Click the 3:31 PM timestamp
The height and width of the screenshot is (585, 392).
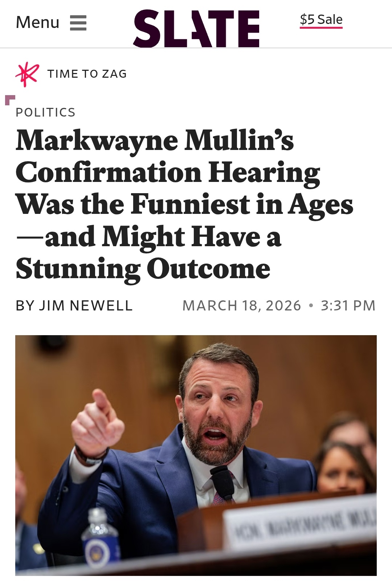348,306
